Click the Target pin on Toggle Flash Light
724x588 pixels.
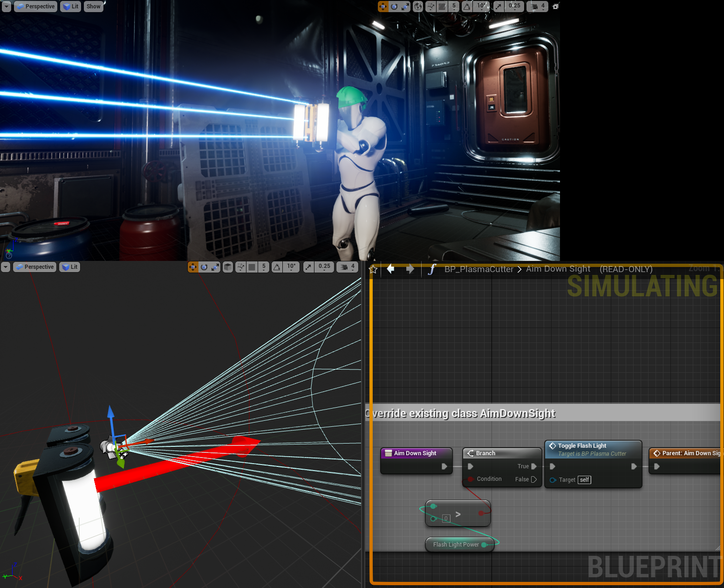point(553,480)
